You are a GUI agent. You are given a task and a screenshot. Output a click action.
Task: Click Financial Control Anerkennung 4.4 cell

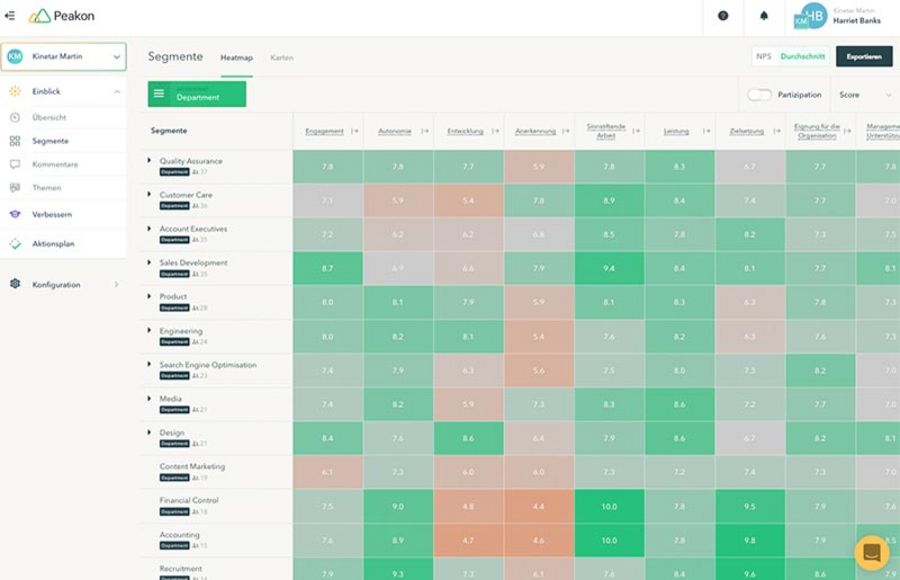(539, 506)
